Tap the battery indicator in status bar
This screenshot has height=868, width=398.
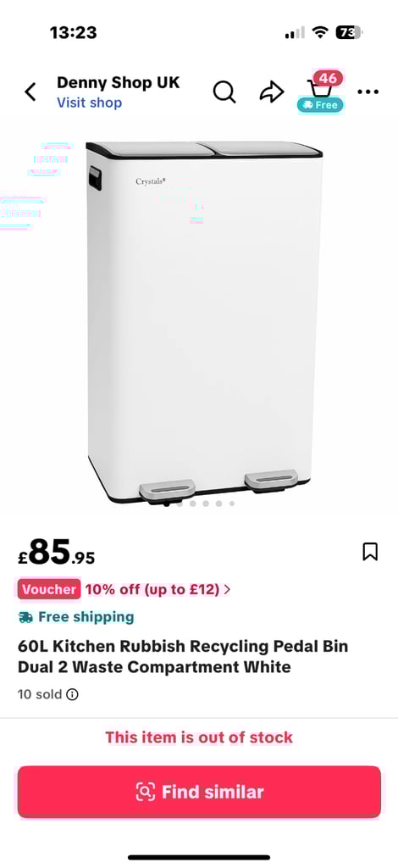[x=348, y=33]
